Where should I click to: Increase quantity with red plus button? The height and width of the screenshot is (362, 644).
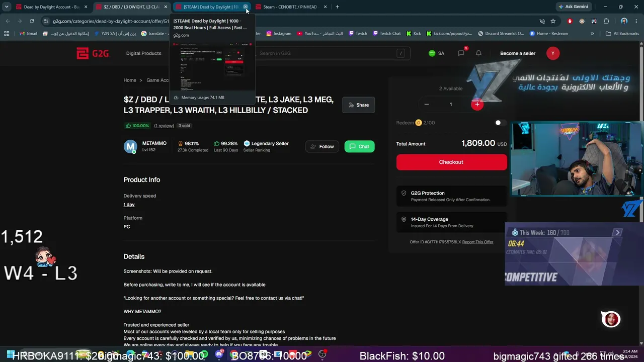[x=477, y=105]
